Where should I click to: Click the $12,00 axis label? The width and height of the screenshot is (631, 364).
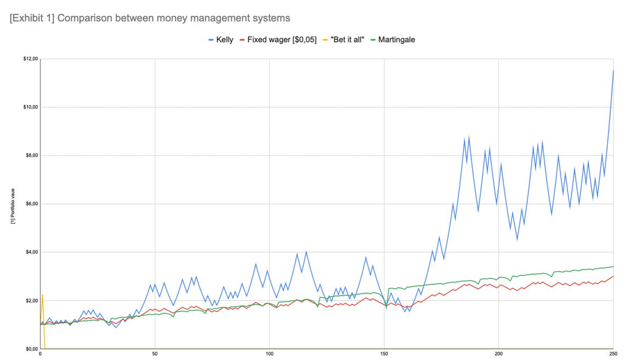[30, 58]
